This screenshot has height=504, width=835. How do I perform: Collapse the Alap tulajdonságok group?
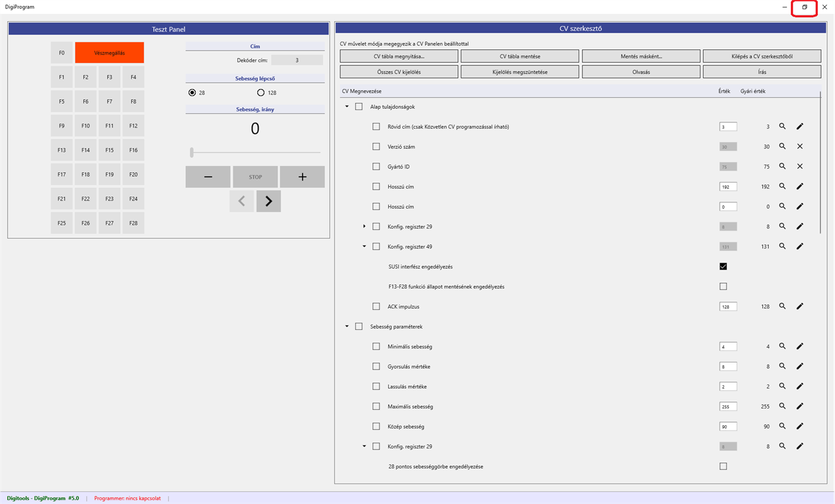coord(347,106)
